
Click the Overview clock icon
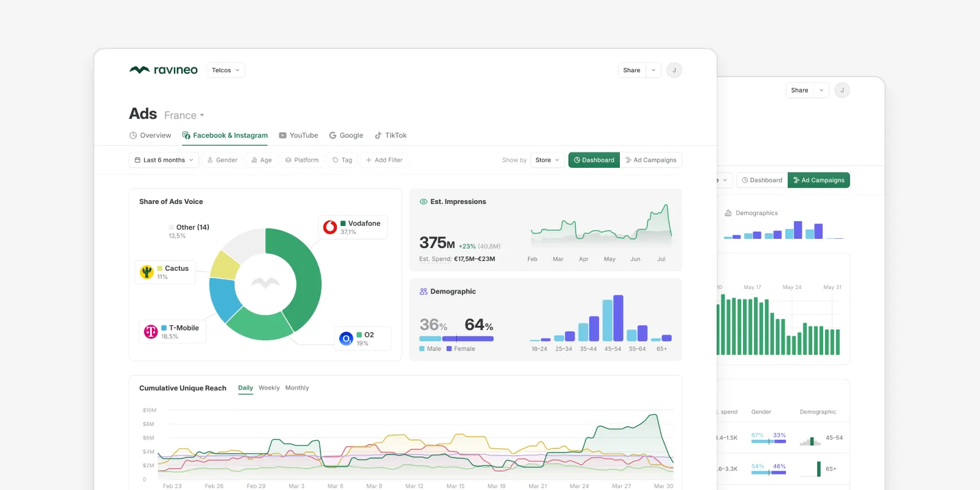click(133, 135)
